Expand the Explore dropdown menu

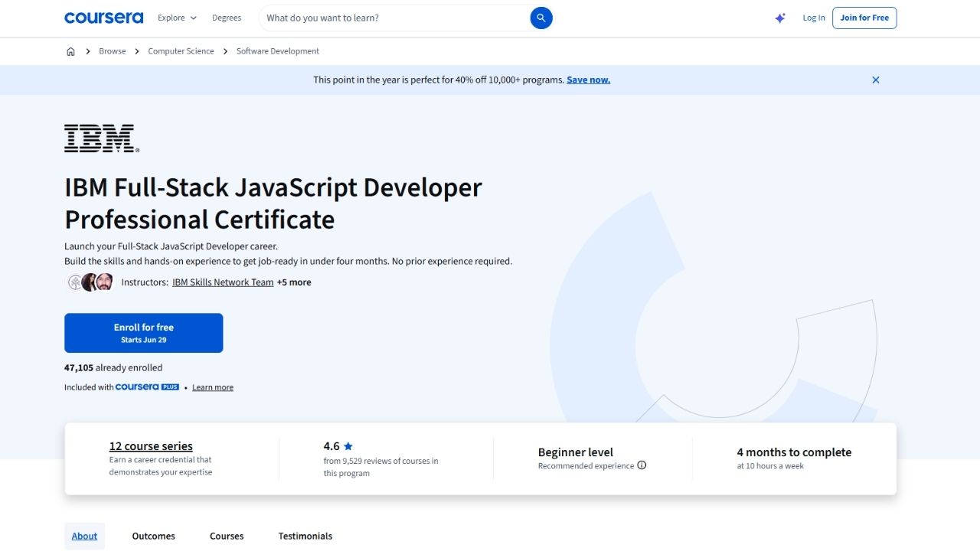(x=177, y=18)
